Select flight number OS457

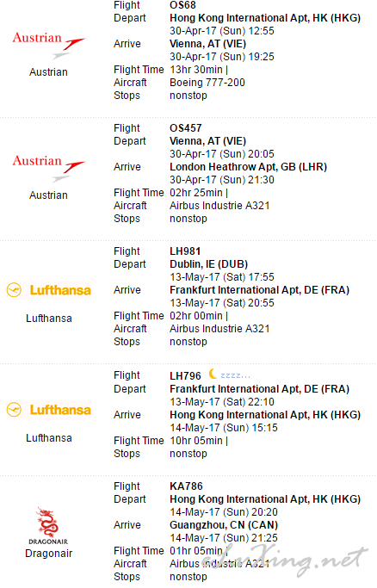click(186, 128)
